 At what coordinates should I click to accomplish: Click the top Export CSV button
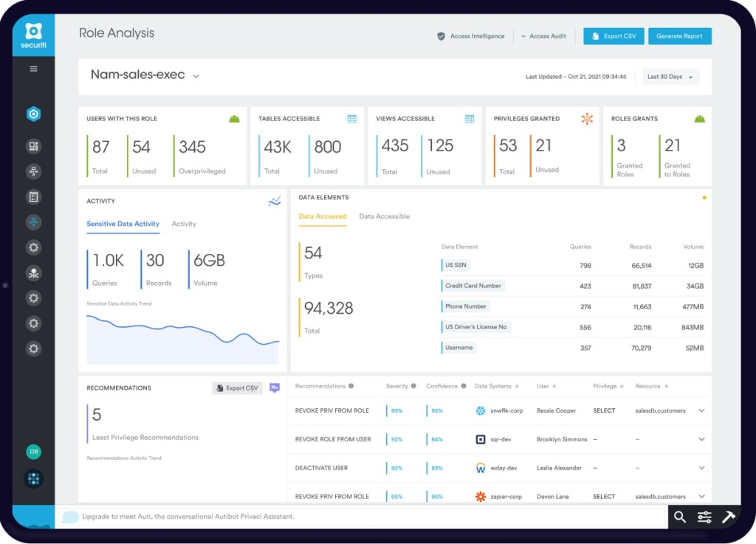[614, 36]
